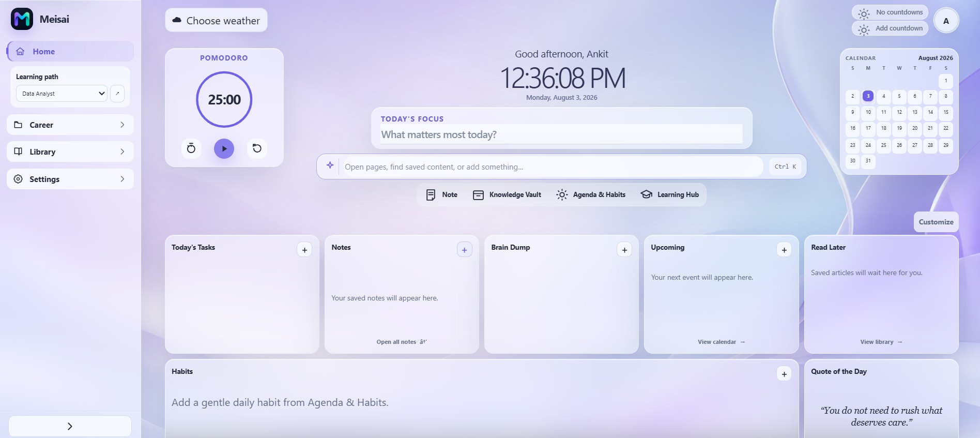
Task: Add an Upcoming event
Action: tap(784, 250)
